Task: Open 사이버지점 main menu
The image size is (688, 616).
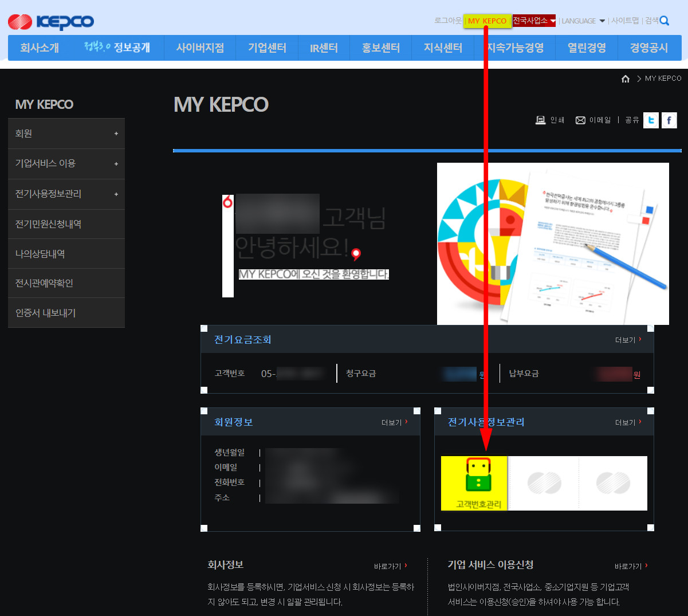Action: point(200,48)
